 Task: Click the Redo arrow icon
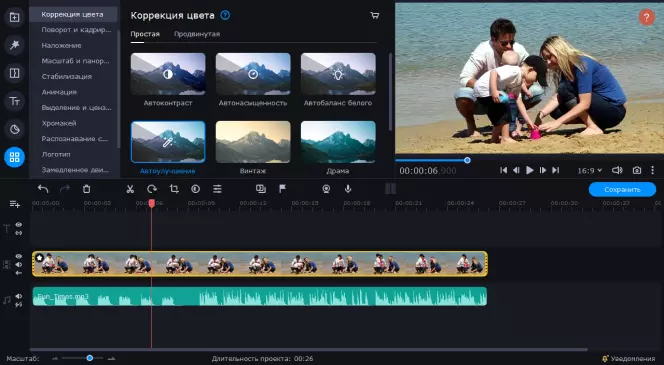pos(65,189)
